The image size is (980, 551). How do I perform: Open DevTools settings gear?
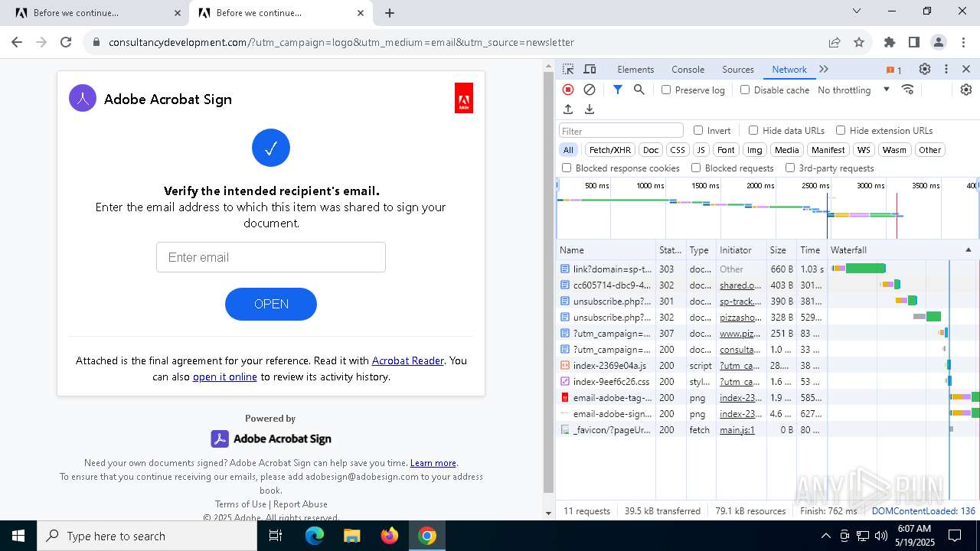(x=925, y=69)
